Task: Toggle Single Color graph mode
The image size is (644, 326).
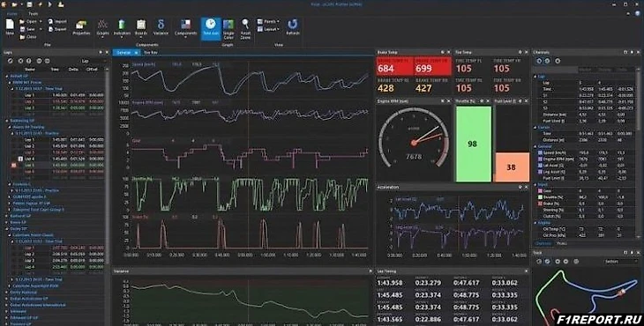Action: click(228, 28)
